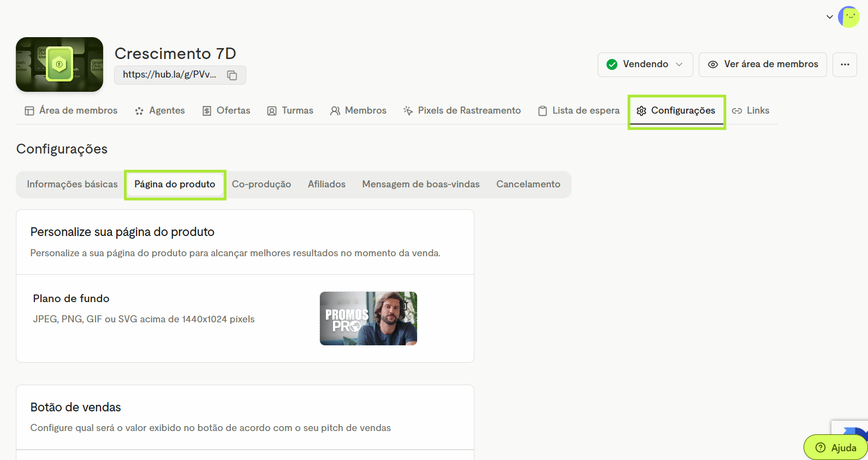Open the Links tab
The image size is (868, 460).
[751, 110]
